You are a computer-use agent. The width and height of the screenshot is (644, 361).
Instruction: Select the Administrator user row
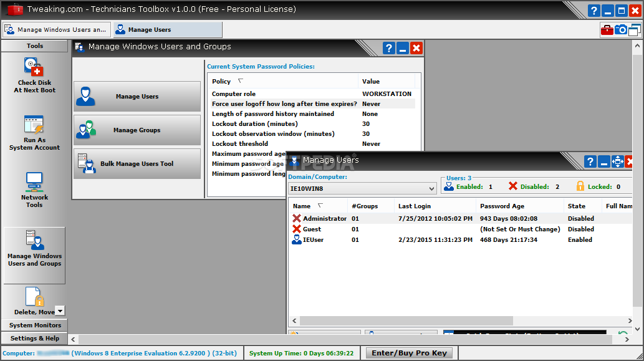(460, 218)
